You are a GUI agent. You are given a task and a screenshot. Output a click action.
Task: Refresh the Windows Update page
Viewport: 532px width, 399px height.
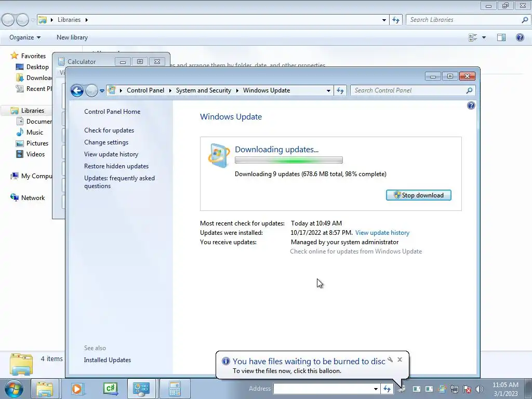coord(340,90)
